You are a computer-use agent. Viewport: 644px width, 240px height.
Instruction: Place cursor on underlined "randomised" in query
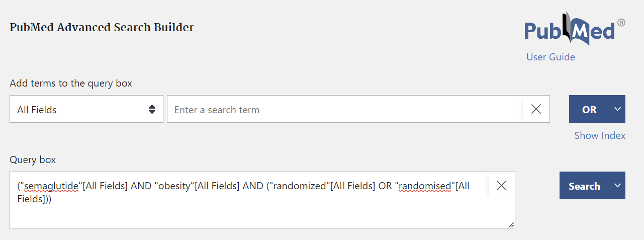click(425, 186)
